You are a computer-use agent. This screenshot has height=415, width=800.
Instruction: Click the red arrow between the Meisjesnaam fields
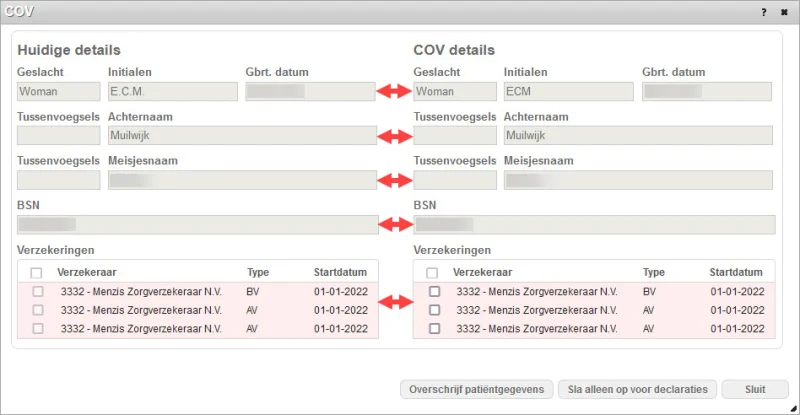click(395, 181)
